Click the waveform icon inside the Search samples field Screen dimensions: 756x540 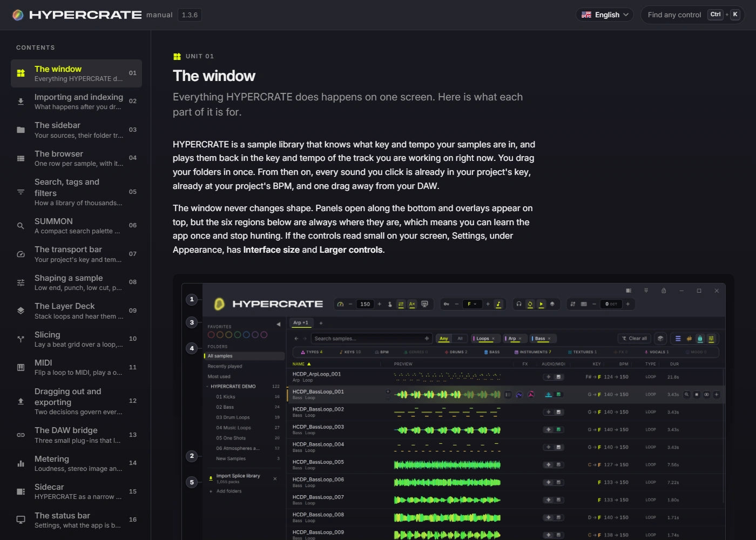(427, 339)
